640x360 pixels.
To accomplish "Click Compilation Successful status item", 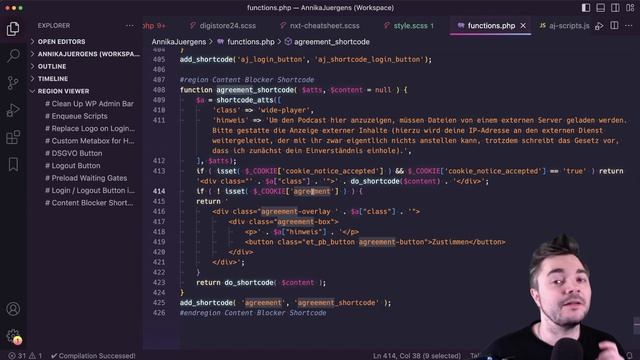I will 93,356.
